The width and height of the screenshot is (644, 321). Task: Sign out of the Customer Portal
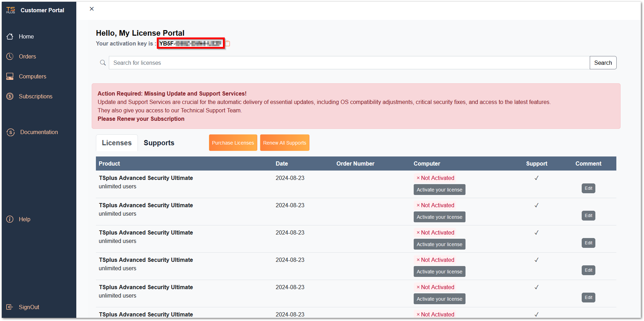point(28,307)
